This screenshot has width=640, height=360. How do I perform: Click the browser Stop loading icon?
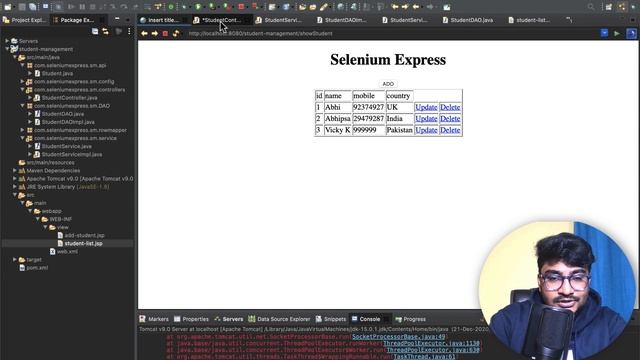165,33
